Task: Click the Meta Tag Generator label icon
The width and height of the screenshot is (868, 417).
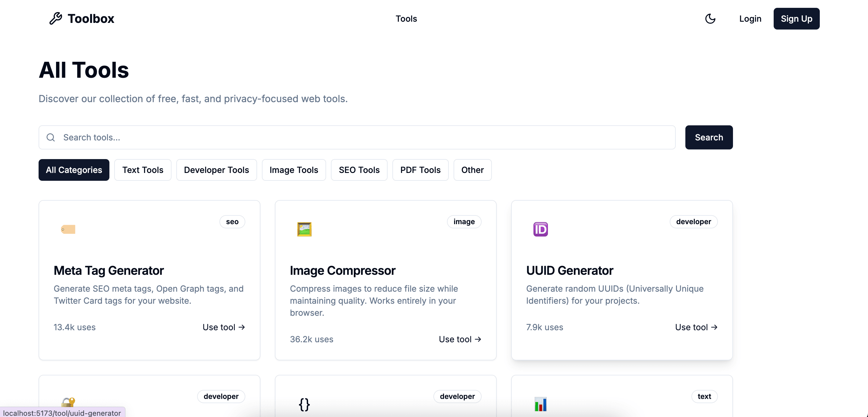Action: pos(68,229)
